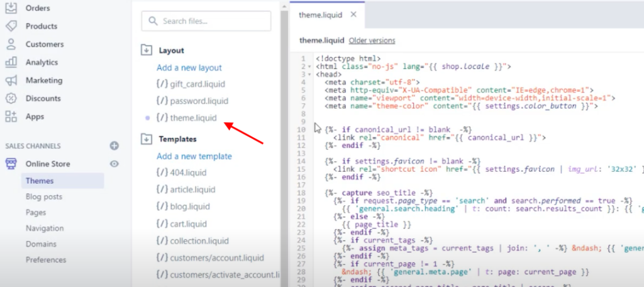
Task: Open Pages under Online Store
Action: [x=36, y=213]
